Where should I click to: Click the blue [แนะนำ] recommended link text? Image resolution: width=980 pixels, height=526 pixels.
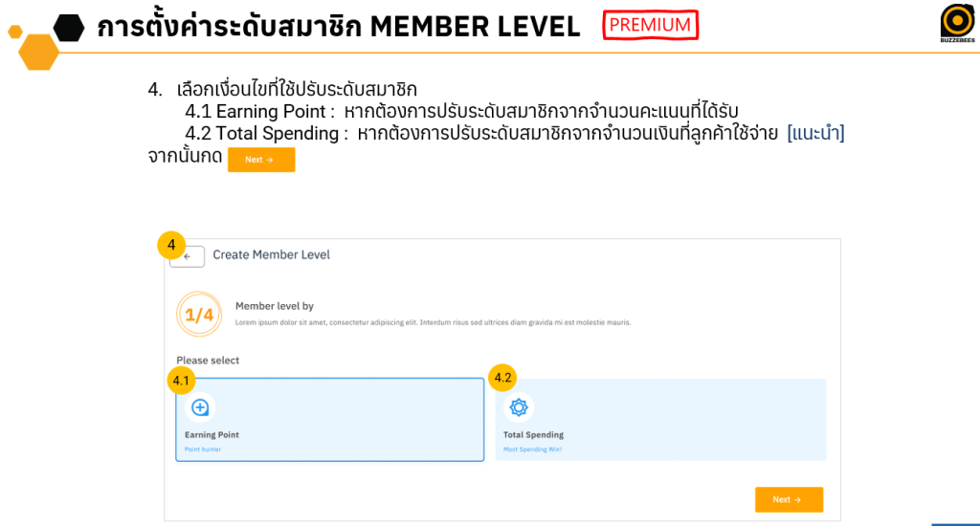tap(815, 133)
